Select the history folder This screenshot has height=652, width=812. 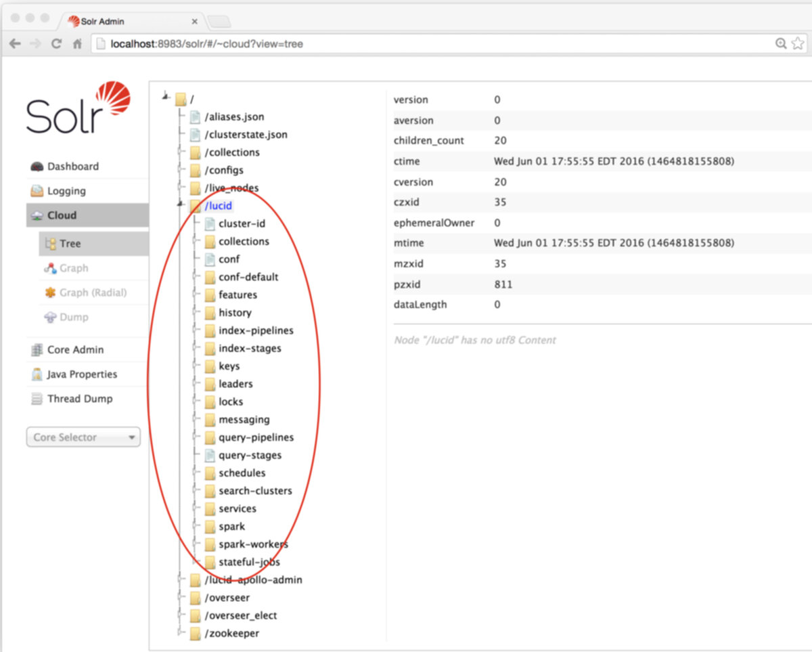tap(235, 313)
